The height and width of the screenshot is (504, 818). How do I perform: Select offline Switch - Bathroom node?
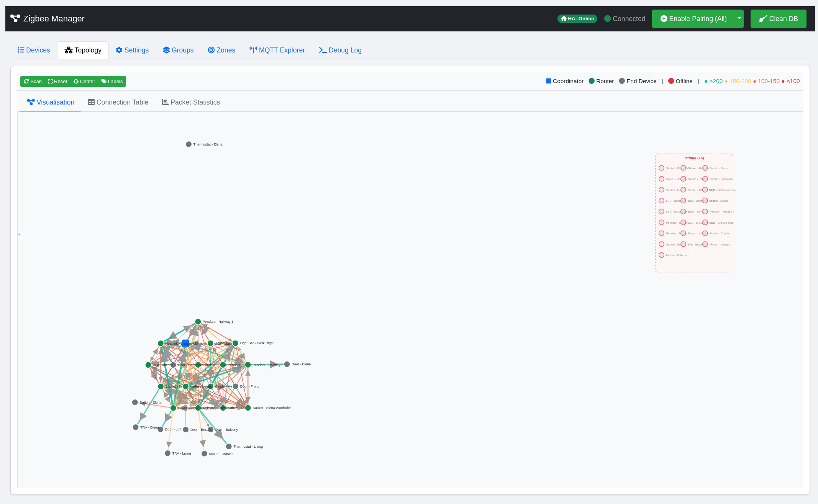coord(705,179)
